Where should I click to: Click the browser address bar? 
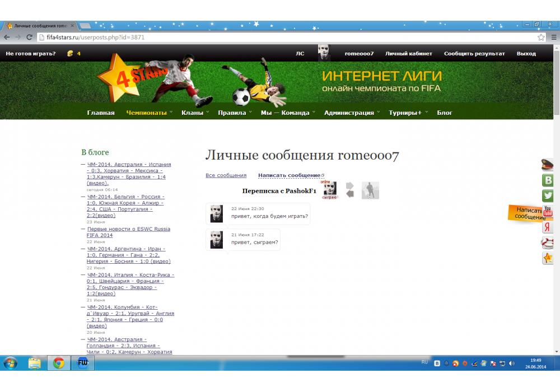tap(280, 37)
